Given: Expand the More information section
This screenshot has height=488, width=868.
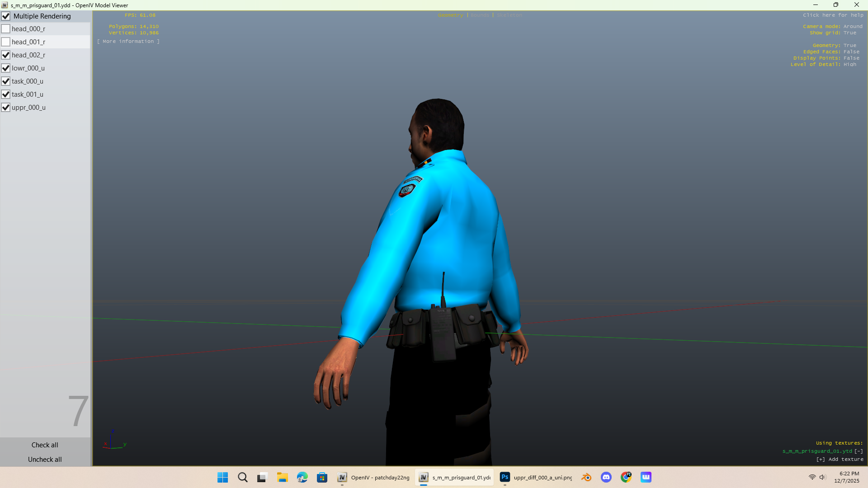Looking at the screenshot, I should 128,42.
